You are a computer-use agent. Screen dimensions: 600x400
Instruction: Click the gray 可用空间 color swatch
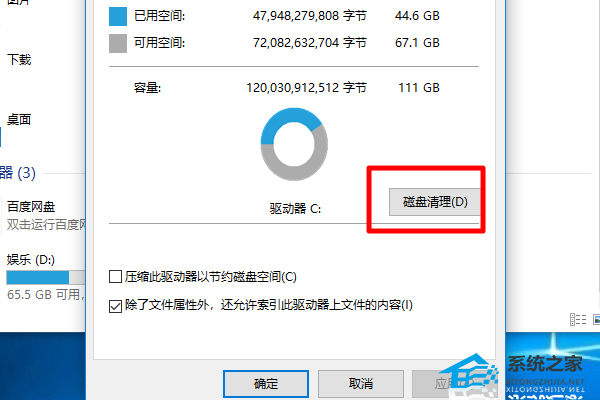click(x=118, y=43)
